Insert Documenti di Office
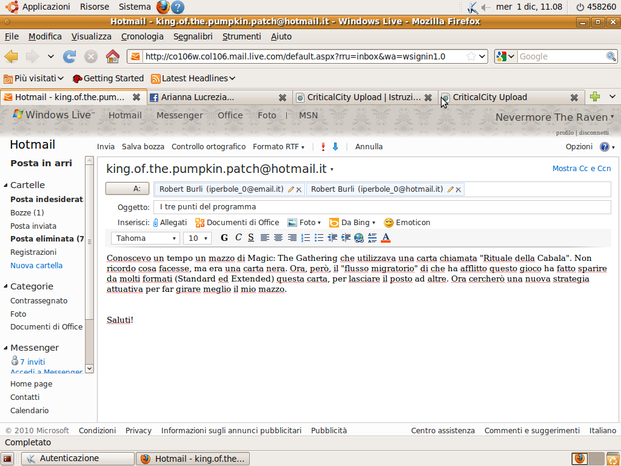 click(237, 223)
